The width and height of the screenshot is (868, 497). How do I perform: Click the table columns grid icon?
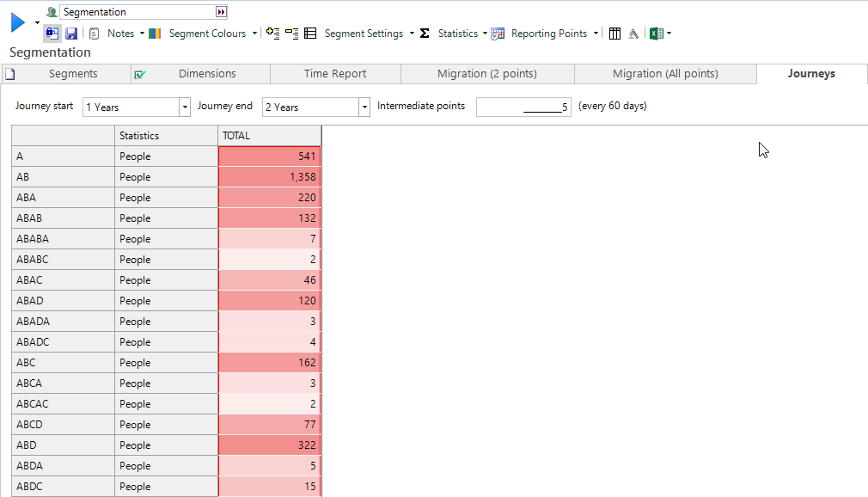(x=614, y=34)
